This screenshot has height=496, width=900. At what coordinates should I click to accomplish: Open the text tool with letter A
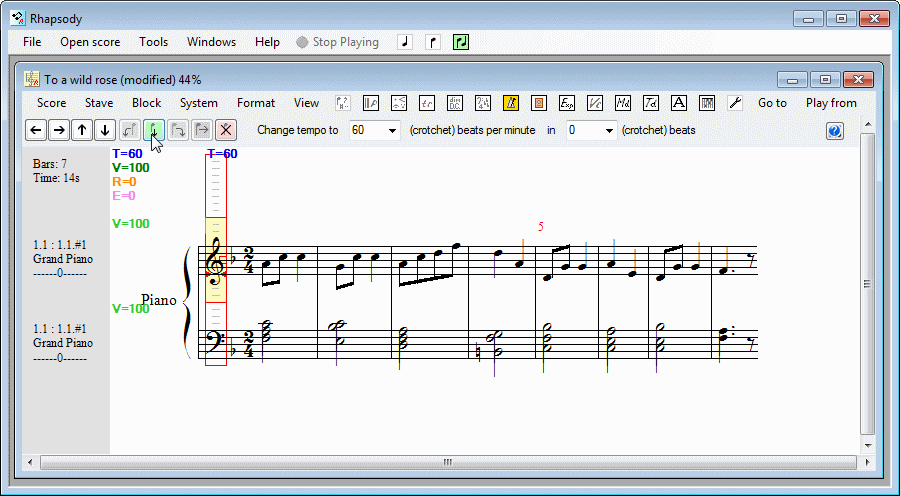click(679, 103)
